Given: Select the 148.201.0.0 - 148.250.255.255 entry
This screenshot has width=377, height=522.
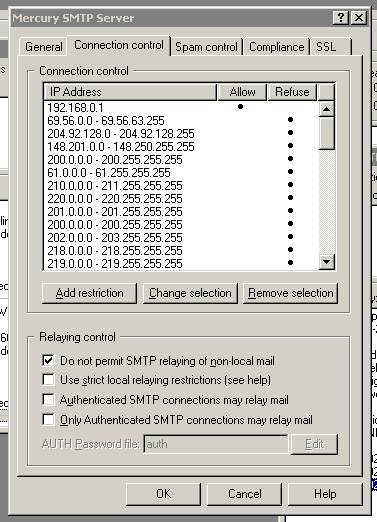Looking at the screenshot, I should click(x=181, y=146).
